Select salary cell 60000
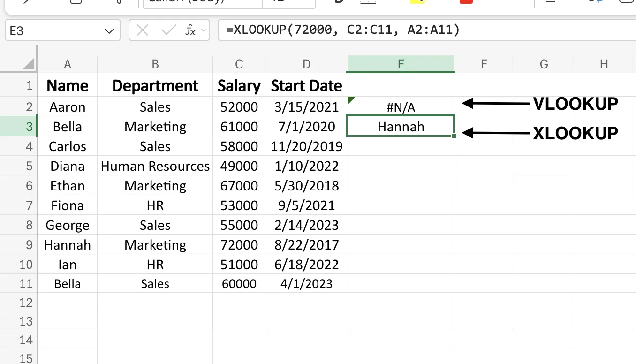Screen dimensions: 636x364 [x=239, y=284]
